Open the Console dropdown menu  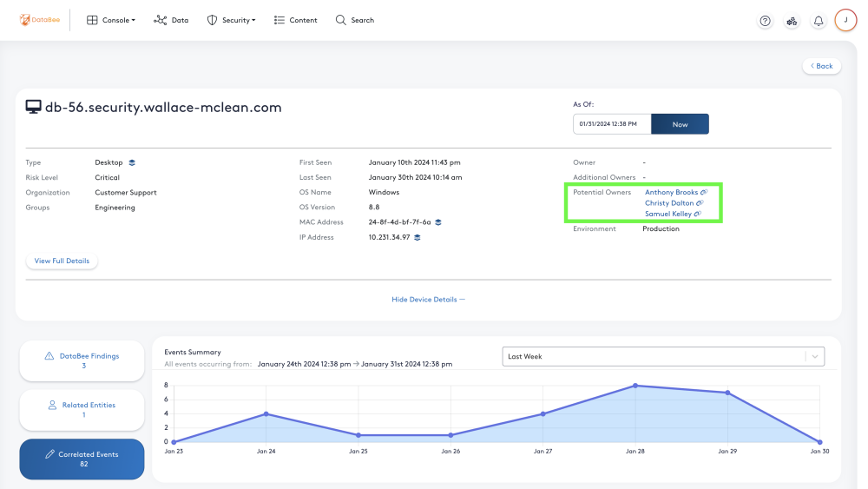click(111, 20)
